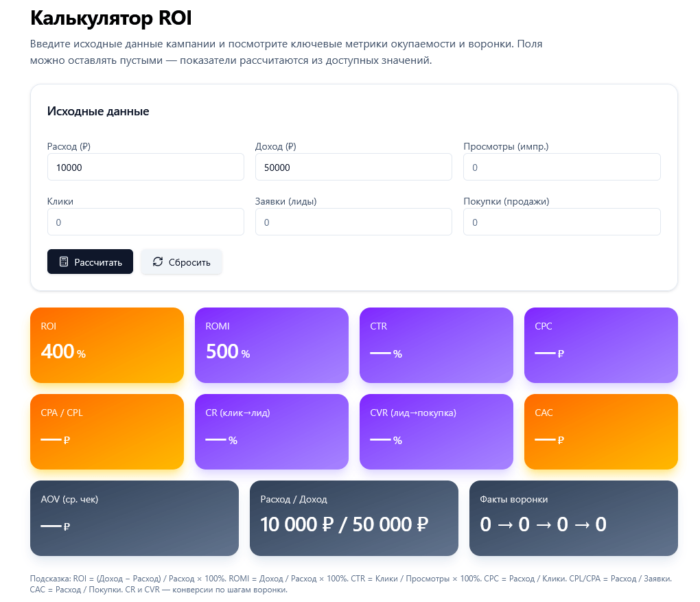Select the Просмотры (импр.) input field
700x602 pixels.
(x=561, y=167)
